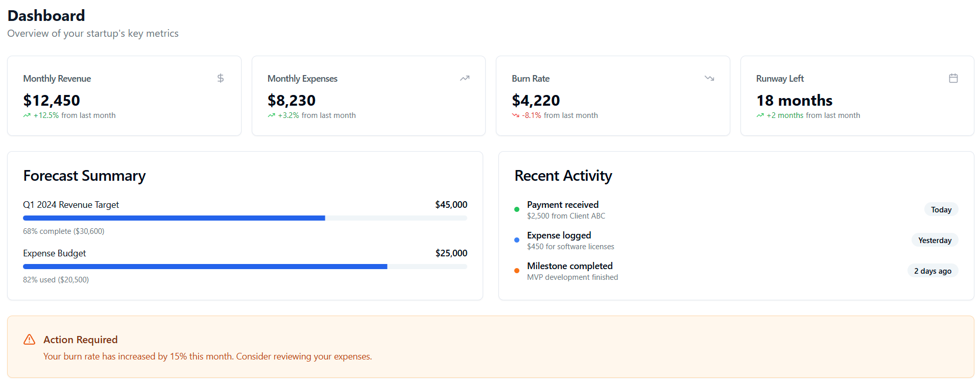The image size is (980, 384).
Task: Click the Action Required alert heading
Action: pos(81,340)
